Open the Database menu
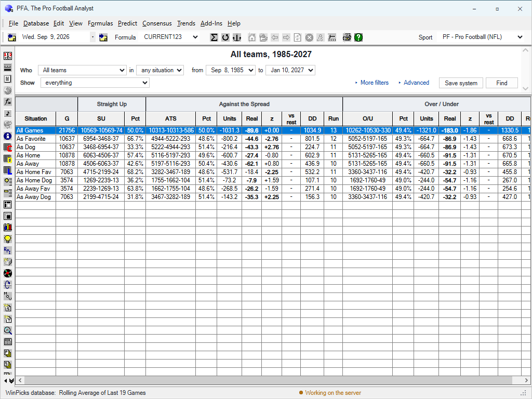Screen dimensions: 532x399 pos(36,23)
